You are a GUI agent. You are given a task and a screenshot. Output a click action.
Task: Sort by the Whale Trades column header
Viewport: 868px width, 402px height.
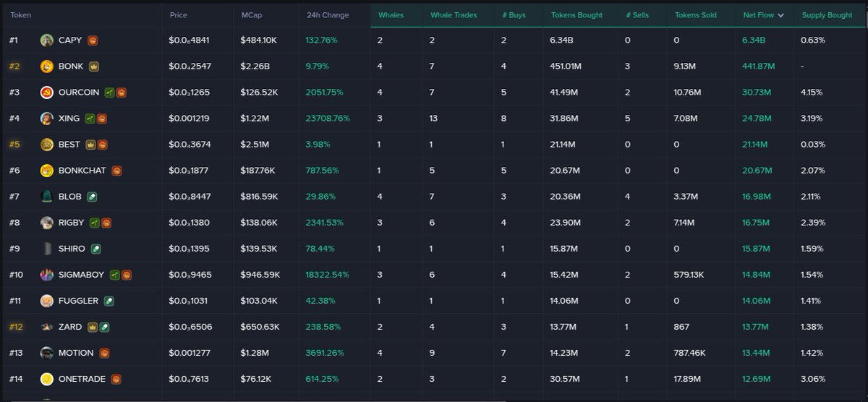[454, 15]
